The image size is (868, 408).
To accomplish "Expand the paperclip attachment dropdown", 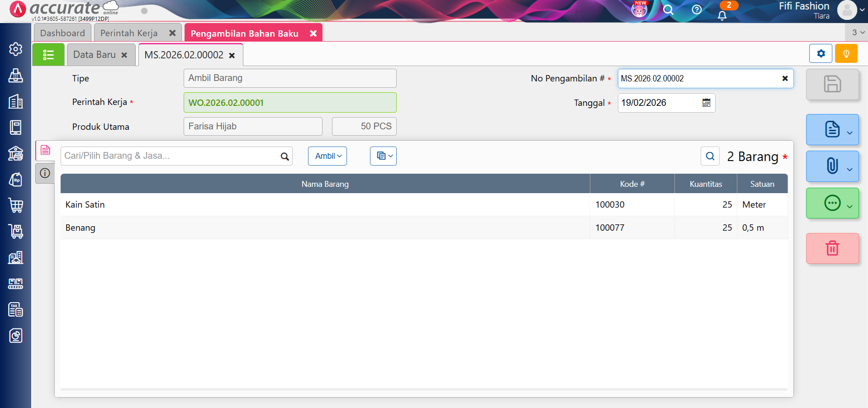I will click(x=832, y=166).
